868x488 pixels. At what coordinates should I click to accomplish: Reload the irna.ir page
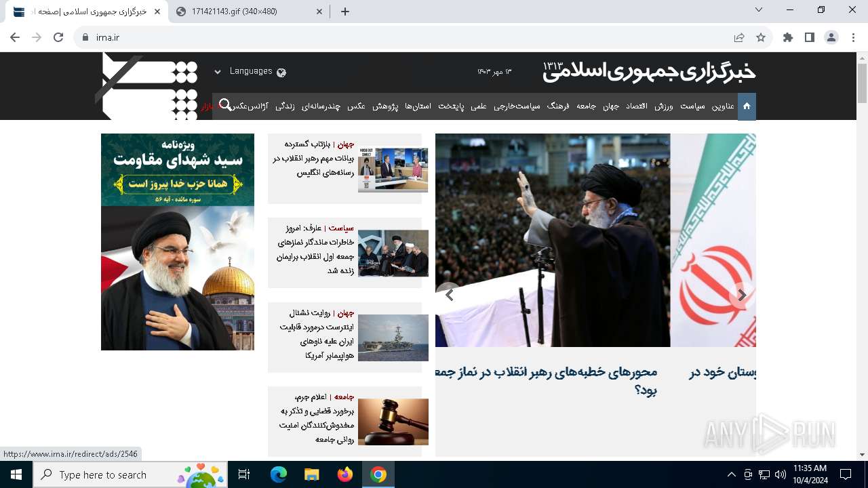pyautogui.click(x=58, y=37)
